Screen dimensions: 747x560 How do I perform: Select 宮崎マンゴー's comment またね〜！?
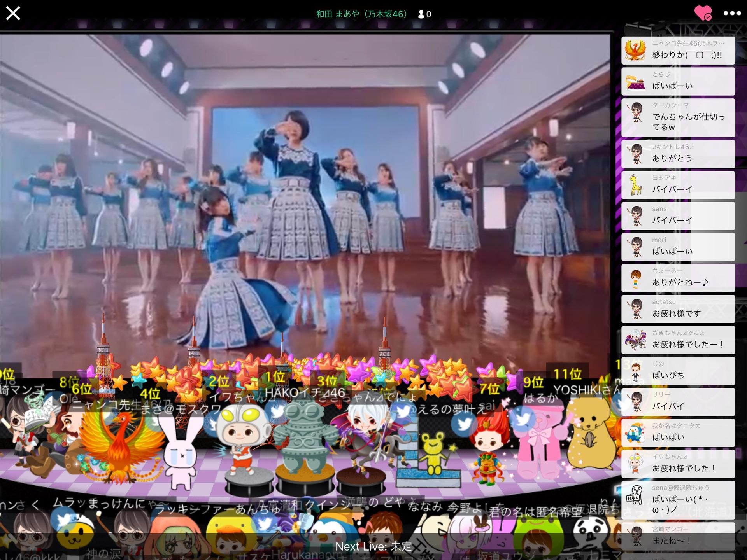pos(678,537)
